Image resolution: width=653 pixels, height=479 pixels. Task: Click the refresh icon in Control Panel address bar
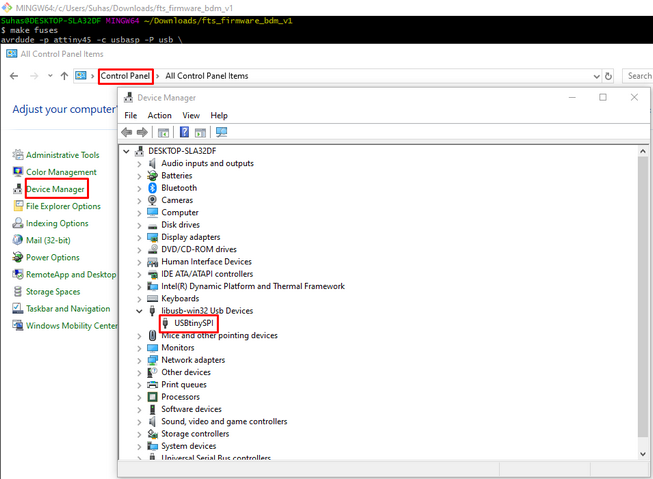pyautogui.click(x=608, y=76)
